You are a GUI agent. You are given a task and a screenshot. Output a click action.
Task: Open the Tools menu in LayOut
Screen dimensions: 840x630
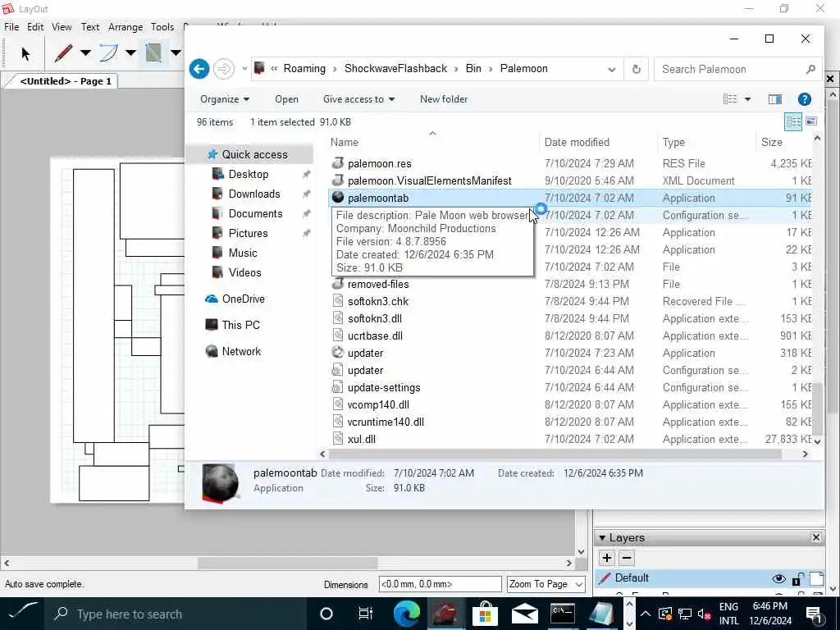(x=162, y=27)
